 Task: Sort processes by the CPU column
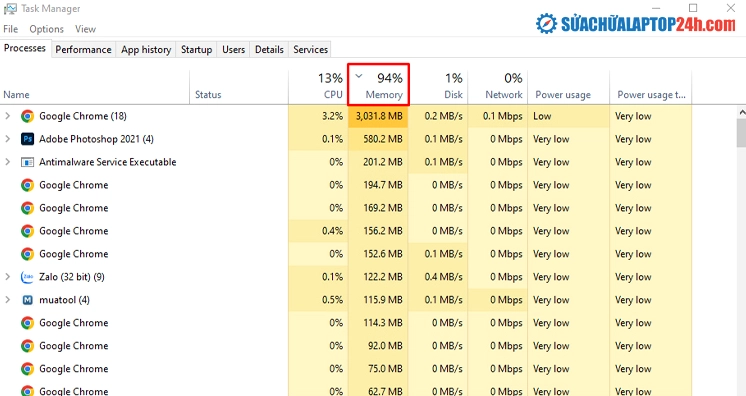click(318, 87)
